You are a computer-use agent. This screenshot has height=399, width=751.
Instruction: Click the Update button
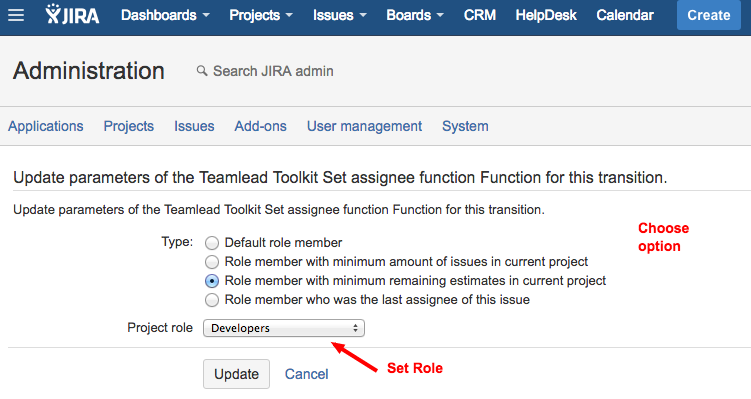[236, 374]
